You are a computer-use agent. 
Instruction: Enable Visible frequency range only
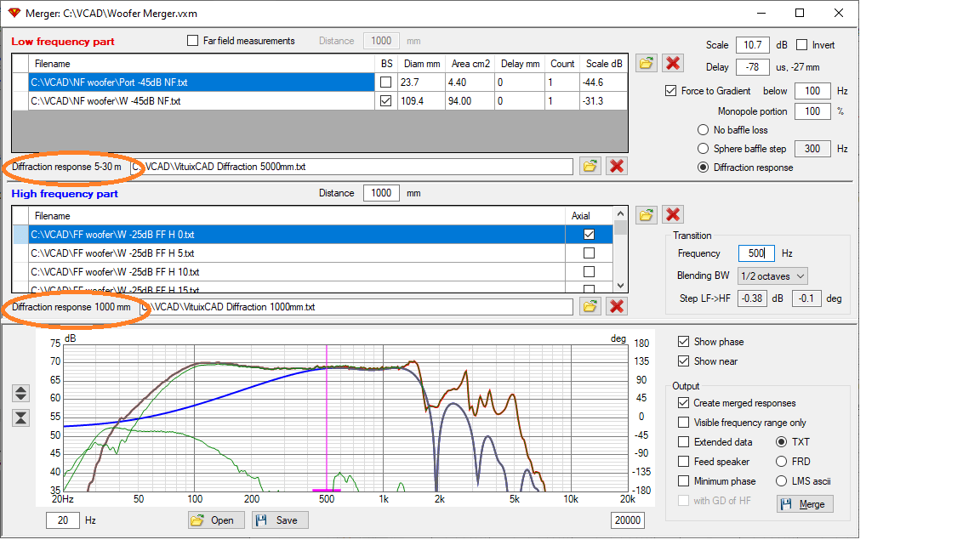(684, 423)
